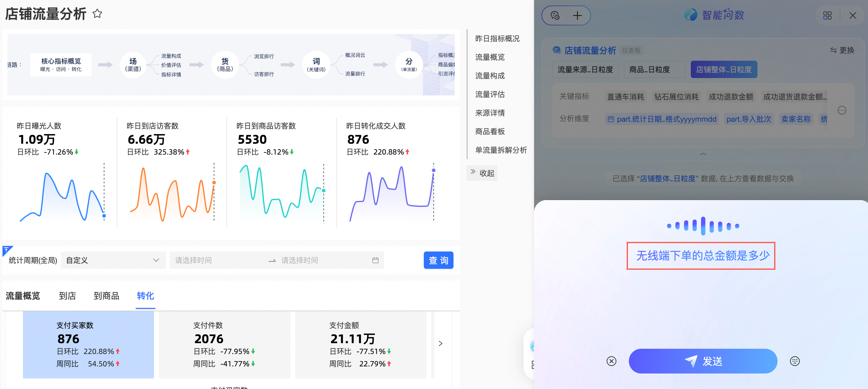Click the favorite star beside page title
The height and width of the screenshot is (389, 868).
click(97, 14)
